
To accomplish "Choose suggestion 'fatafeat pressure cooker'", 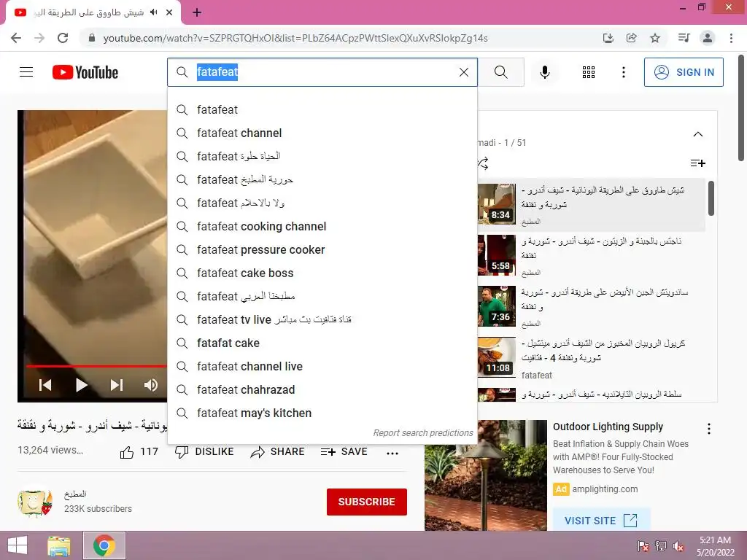I will point(322,249).
